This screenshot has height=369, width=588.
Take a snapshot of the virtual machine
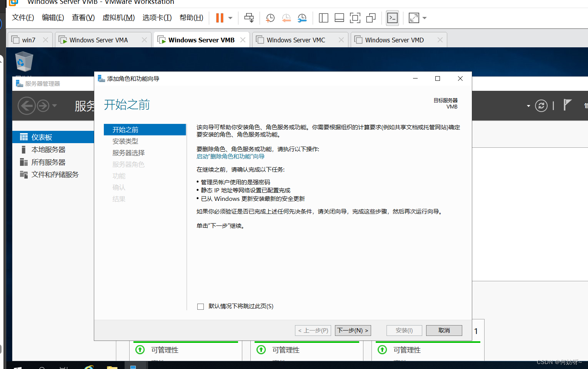(x=270, y=18)
